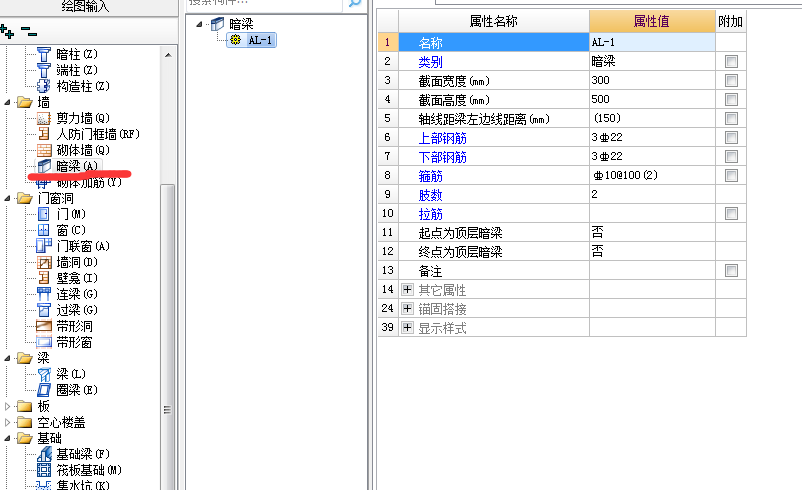This screenshot has height=490, width=802.
Task: Expand the 空心楼盖 folder
Action: tap(7, 422)
